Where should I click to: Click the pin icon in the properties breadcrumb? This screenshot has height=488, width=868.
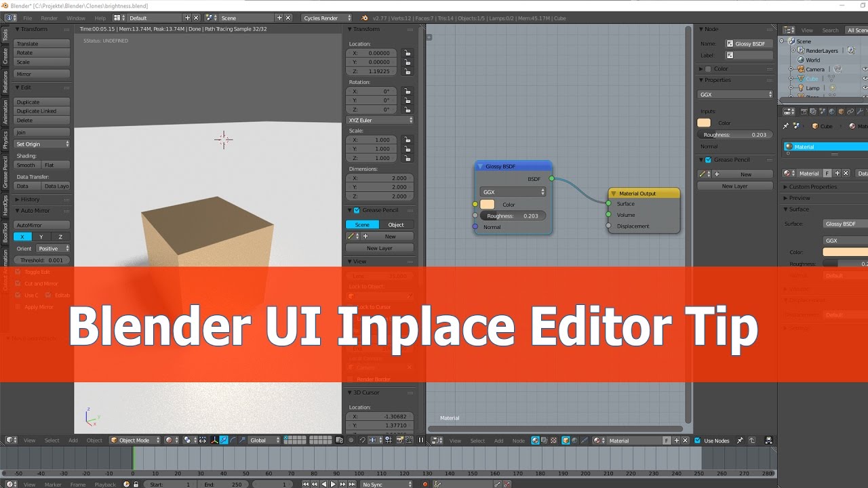coord(786,126)
